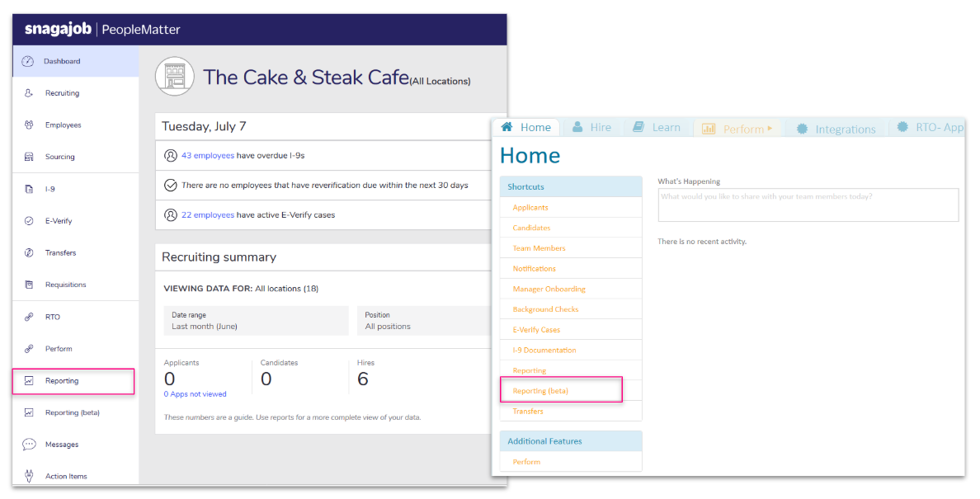The height and width of the screenshot is (499, 980).
Task: Open the Reporting shortcut in Home panel
Action: tap(530, 370)
